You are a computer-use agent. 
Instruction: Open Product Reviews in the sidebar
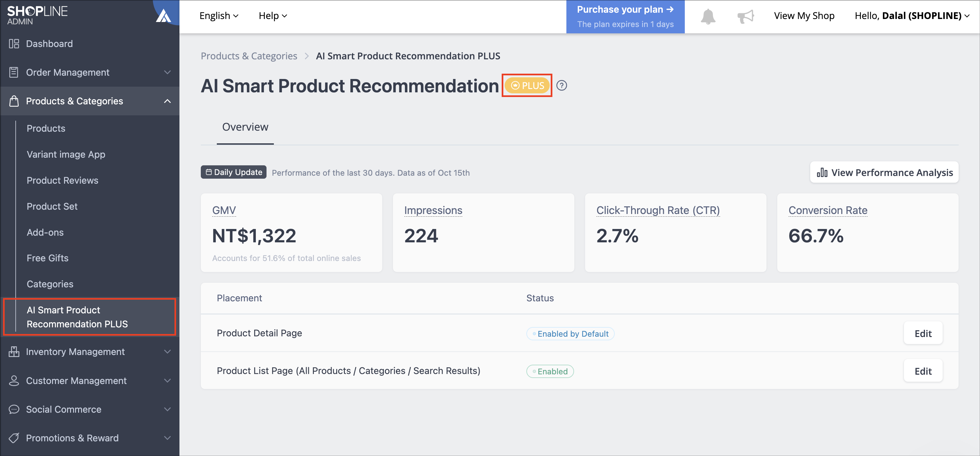[x=62, y=180]
